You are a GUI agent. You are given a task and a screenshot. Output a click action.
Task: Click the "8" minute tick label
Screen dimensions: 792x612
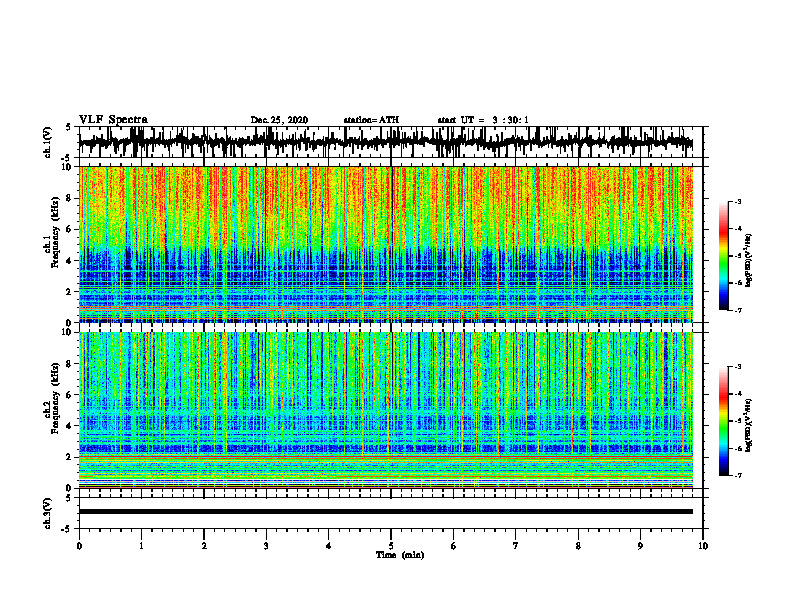pyautogui.click(x=578, y=546)
